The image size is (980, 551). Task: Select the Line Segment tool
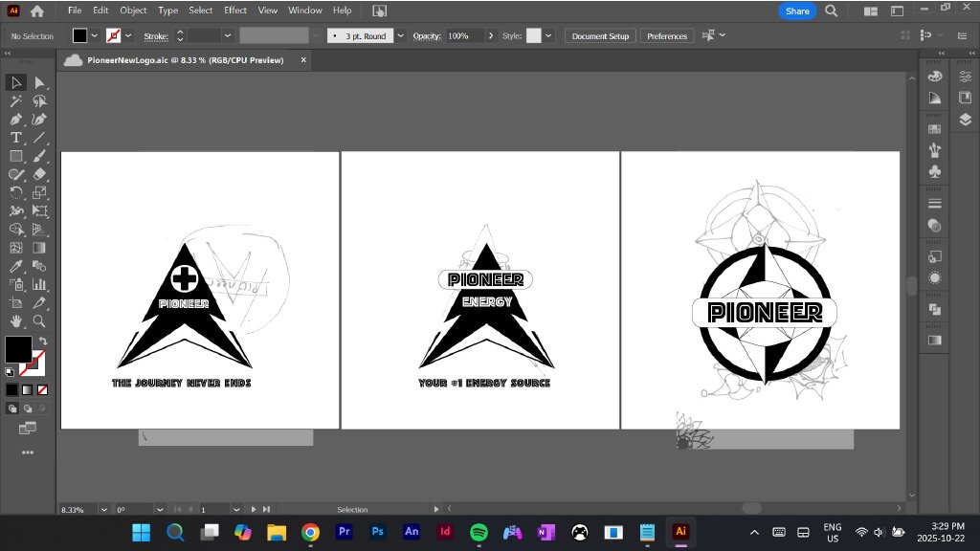[x=39, y=138]
